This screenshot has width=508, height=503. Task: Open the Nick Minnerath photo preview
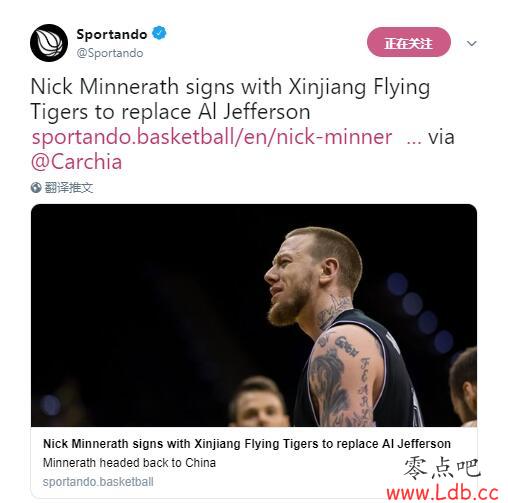254,315
